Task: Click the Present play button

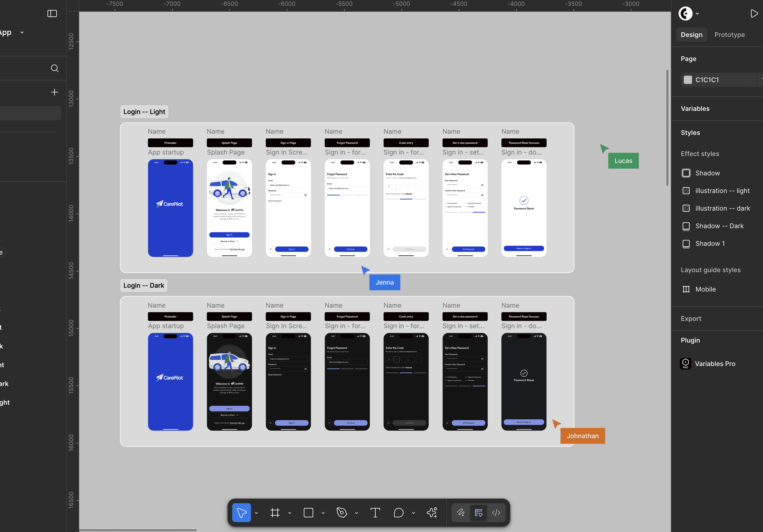Action: click(754, 13)
